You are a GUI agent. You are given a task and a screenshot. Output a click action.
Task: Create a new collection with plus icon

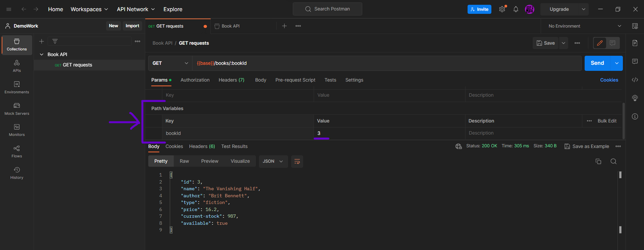(42, 41)
